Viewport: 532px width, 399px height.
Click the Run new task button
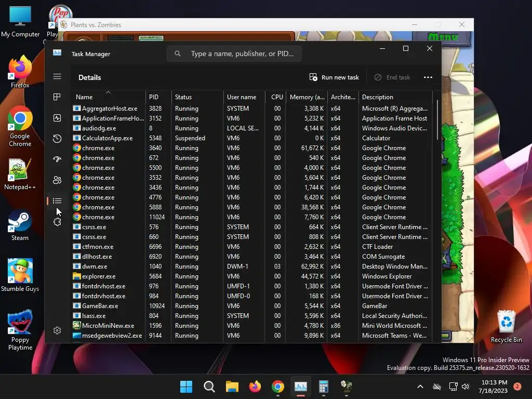[x=334, y=77]
